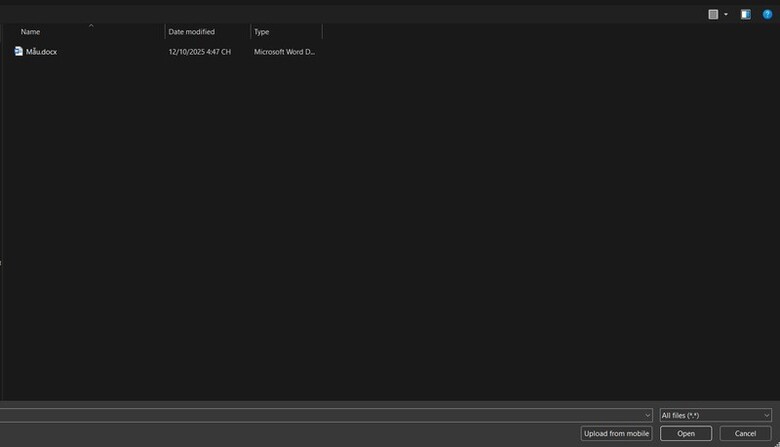Select the Mẫu.docx file name
Screen dimensions: 780x447
41,51
